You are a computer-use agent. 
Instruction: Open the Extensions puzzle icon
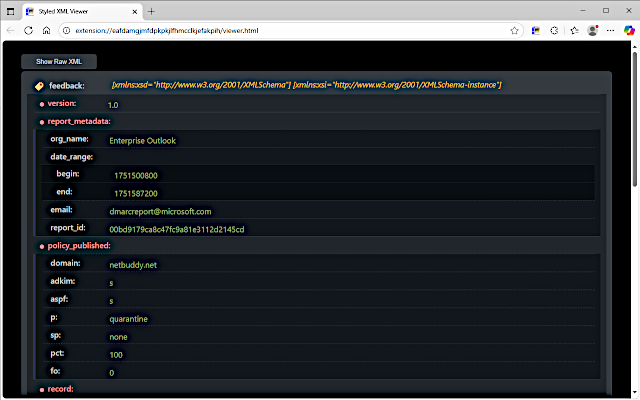[554, 31]
